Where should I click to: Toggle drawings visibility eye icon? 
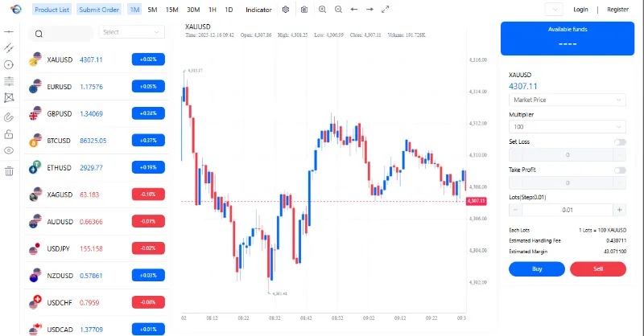point(9,150)
